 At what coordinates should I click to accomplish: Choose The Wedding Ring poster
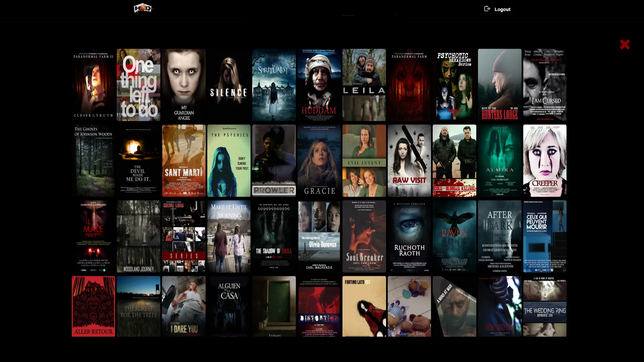click(x=545, y=306)
